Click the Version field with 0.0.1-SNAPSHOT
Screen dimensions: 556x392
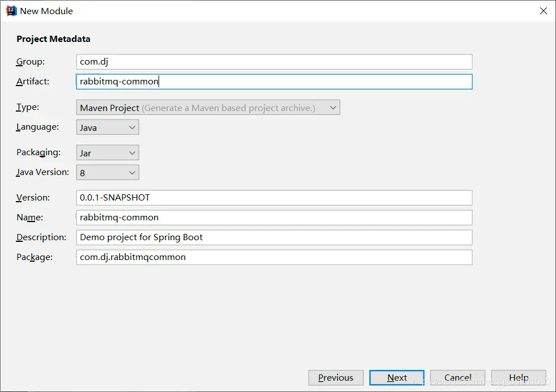pyautogui.click(x=274, y=198)
